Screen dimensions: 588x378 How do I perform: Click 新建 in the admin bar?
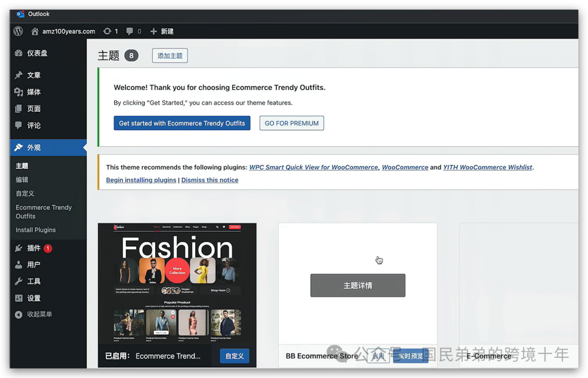[167, 32]
